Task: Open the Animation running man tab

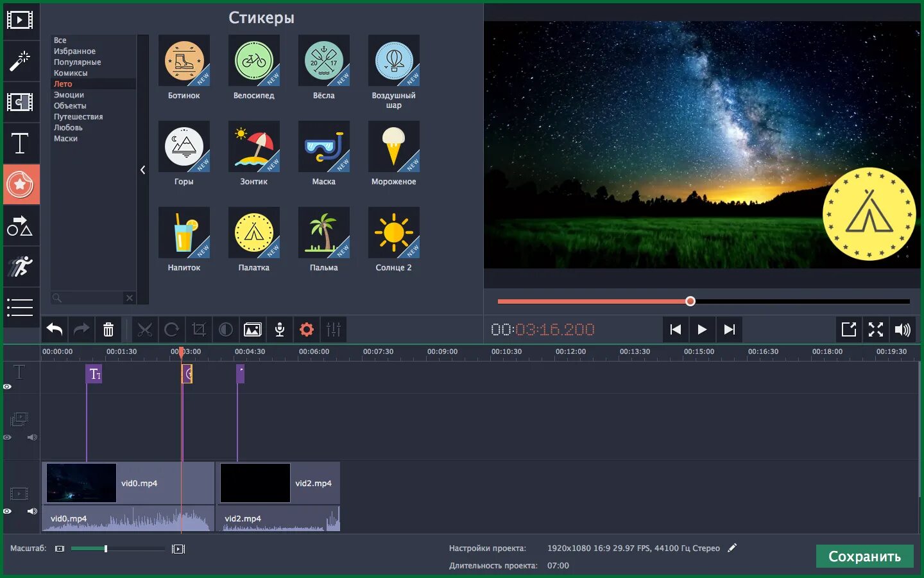Action: tap(20, 267)
